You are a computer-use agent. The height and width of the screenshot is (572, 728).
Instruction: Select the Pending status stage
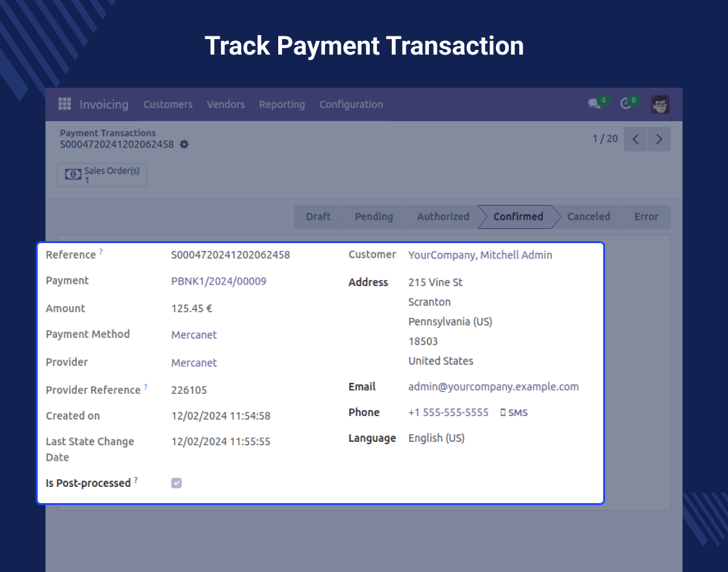(374, 217)
